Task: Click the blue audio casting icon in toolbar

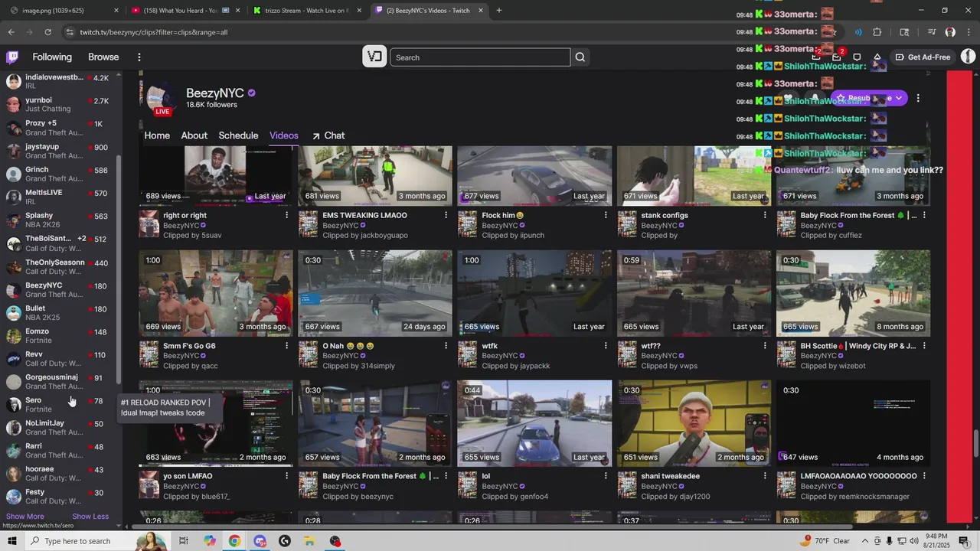Action: (857, 32)
